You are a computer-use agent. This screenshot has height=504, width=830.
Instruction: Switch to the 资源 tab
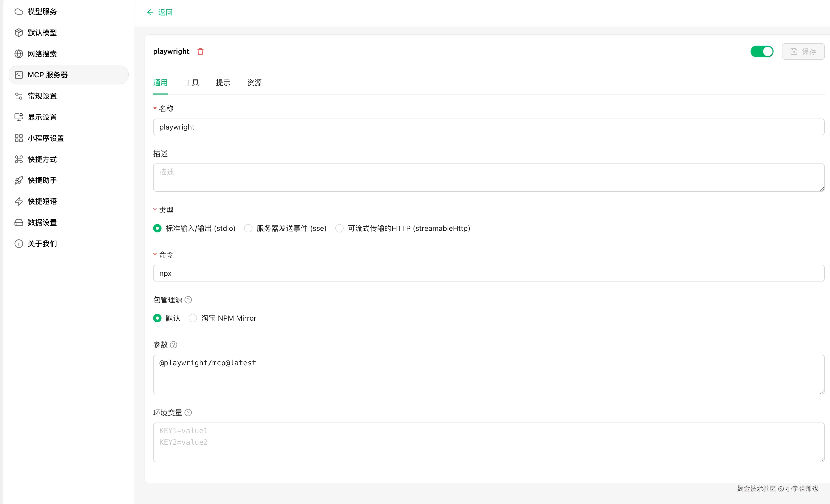[x=254, y=83]
